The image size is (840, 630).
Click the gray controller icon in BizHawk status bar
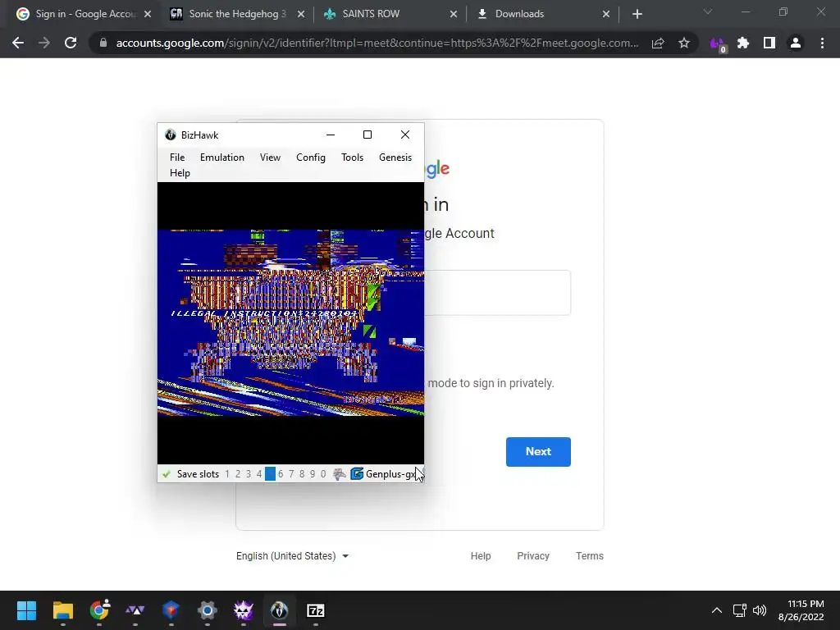339,474
